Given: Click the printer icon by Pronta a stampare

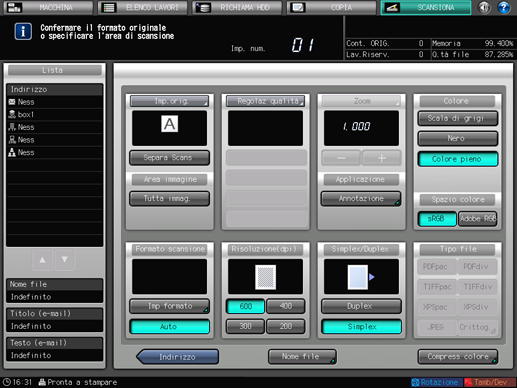Looking at the screenshot, I should point(42,382).
